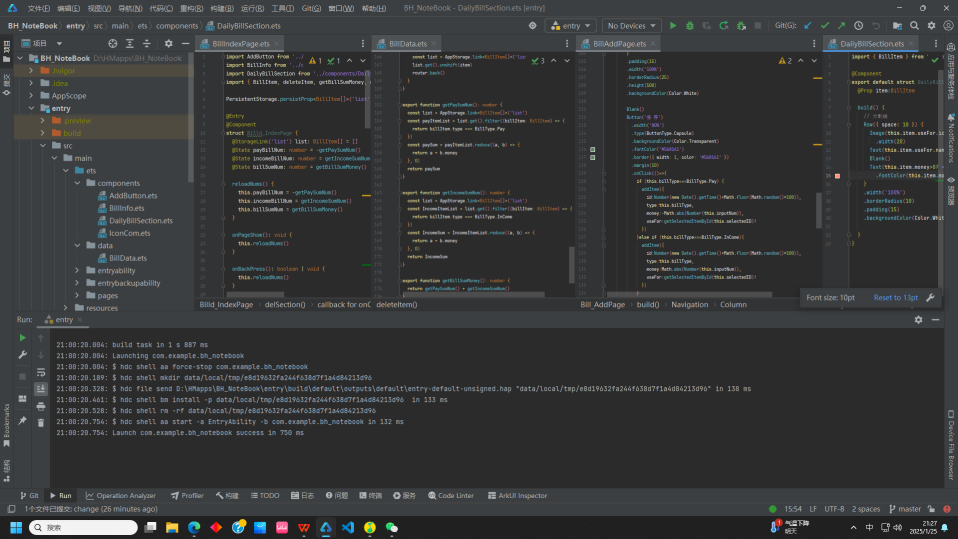Image resolution: width=958 pixels, height=539 pixels.
Task: Clear run console with trash icon
Action: tap(41, 422)
